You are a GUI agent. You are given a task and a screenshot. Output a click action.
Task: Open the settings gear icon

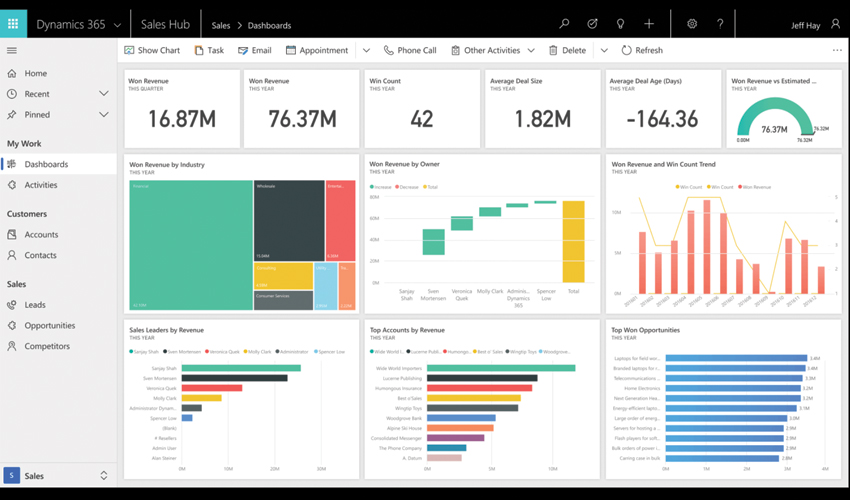pyautogui.click(x=692, y=24)
